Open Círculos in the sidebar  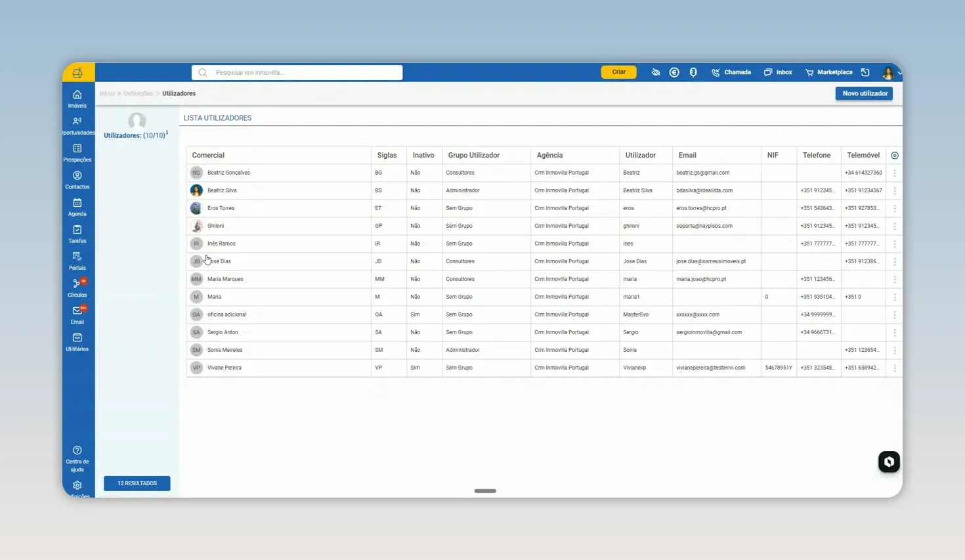(x=77, y=288)
